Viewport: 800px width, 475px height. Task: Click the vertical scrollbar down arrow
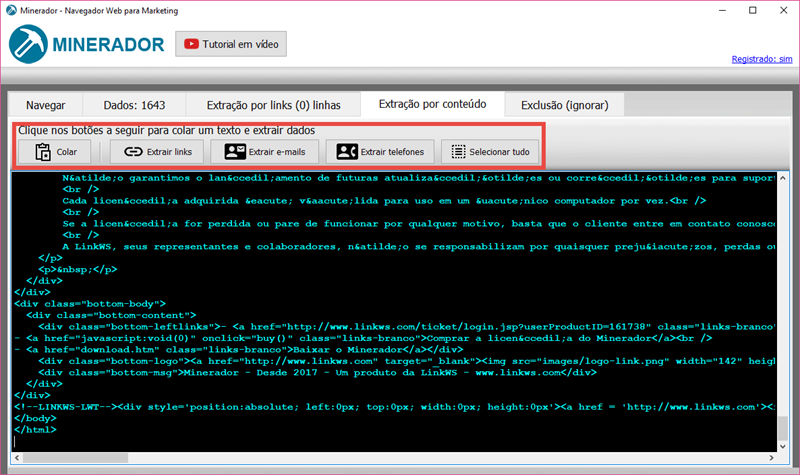tap(783, 446)
